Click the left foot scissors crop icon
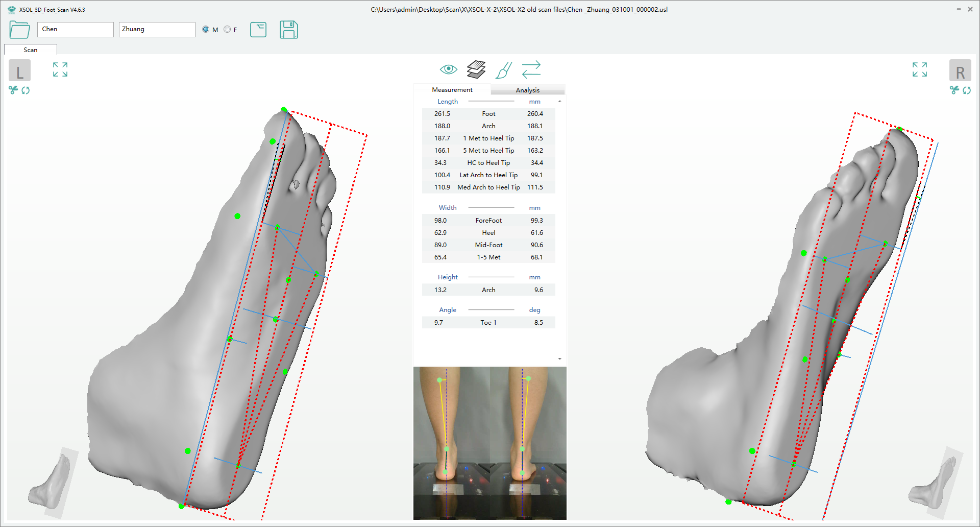This screenshot has height=527, width=980. 13,90
